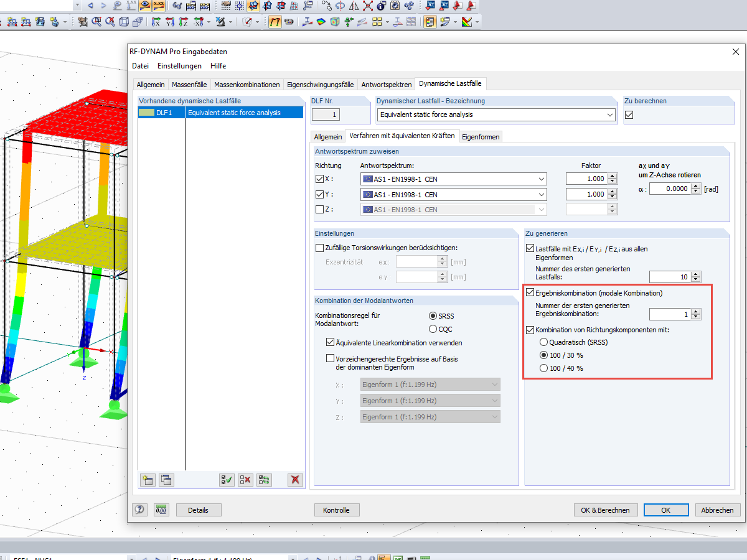
Task: Click the new dynamic load case icon
Action: tap(148, 480)
